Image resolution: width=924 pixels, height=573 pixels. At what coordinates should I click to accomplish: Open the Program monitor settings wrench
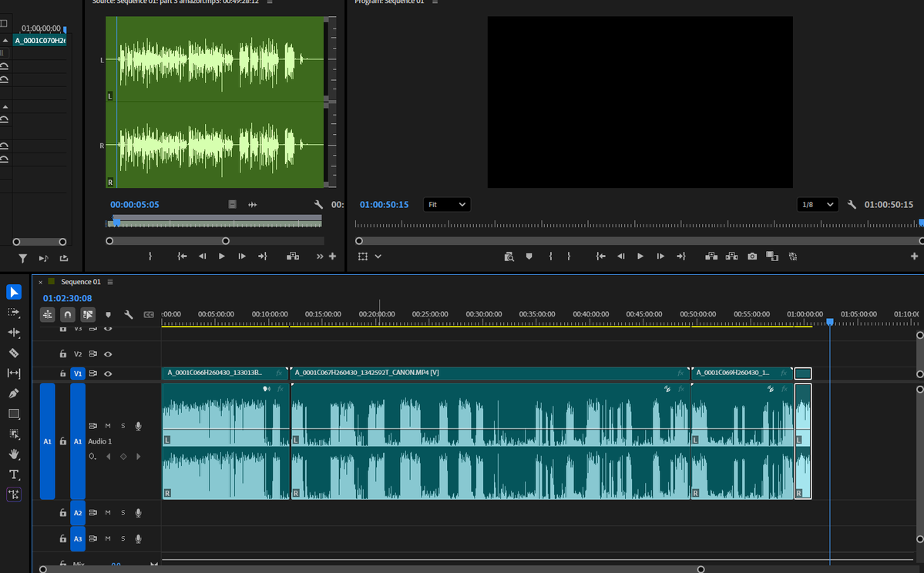851,204
